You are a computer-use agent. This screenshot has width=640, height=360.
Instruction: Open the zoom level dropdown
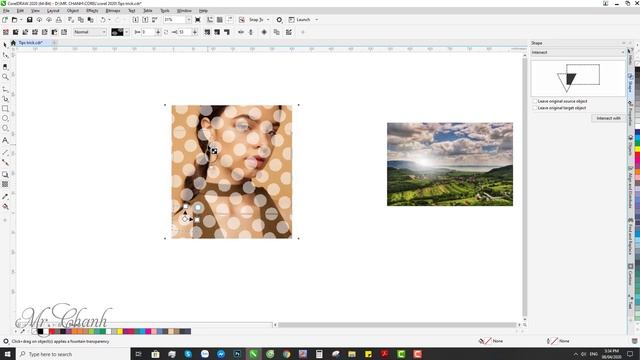tap(189, 20)
